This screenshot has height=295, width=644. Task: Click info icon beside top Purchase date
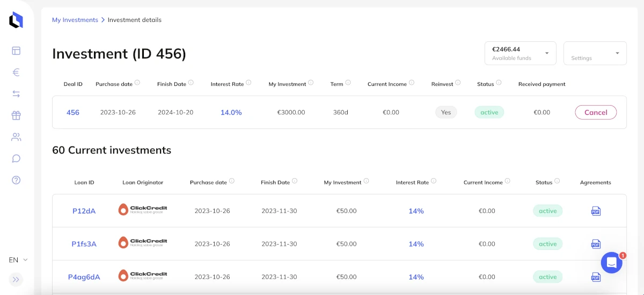coord(137,83)
